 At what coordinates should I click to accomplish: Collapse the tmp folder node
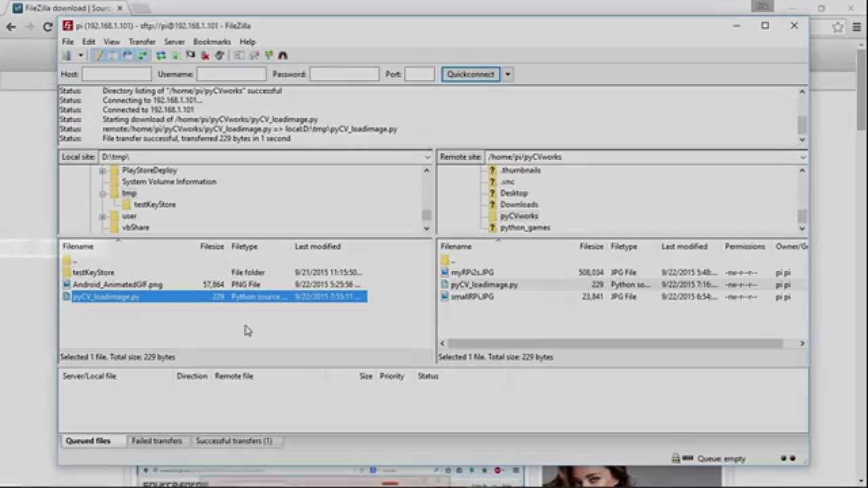pyautogui.click(x=102, y=193)
